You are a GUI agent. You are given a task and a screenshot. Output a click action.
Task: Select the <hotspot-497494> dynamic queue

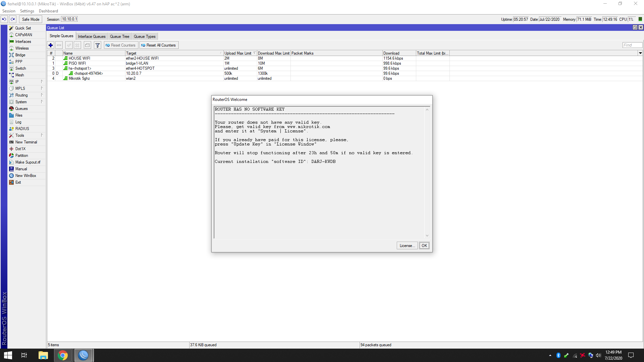pyautogui.click(x=345, y=73)
